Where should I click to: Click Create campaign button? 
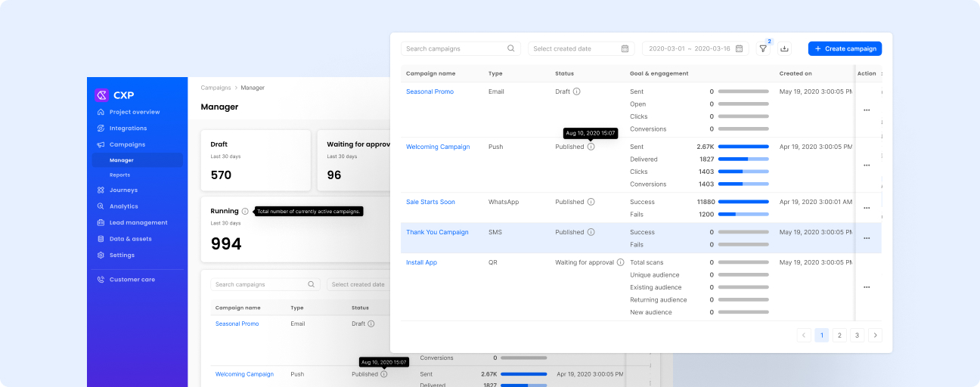tap(845, 48)
